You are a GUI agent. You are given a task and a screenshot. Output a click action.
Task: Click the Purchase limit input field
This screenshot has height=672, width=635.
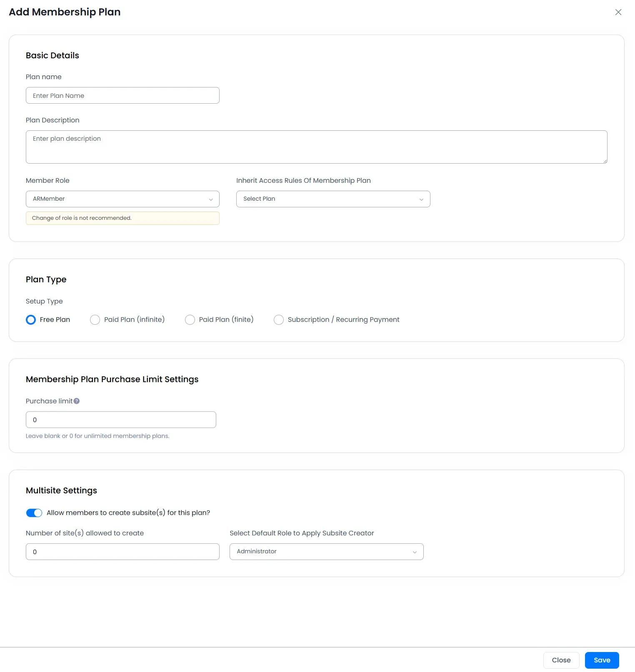121,420
